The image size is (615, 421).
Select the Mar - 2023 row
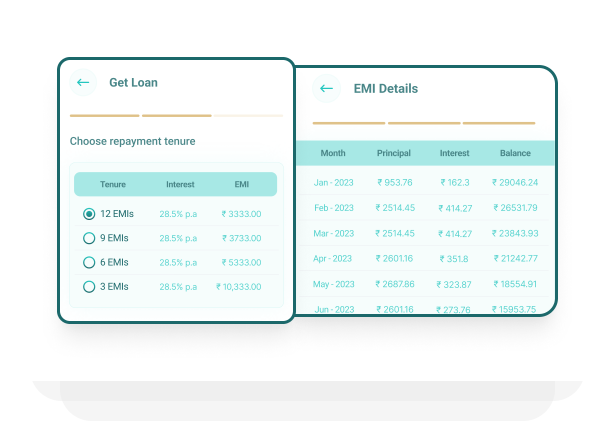pyautogui.click(x=334, y=233)
